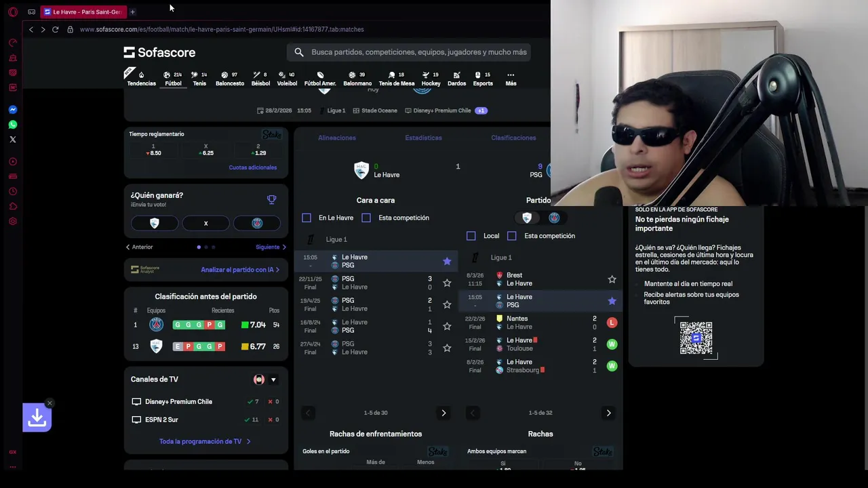The image size is (868, 488).
Task: Select the Tenis sport tab
Action: point(199,79)
